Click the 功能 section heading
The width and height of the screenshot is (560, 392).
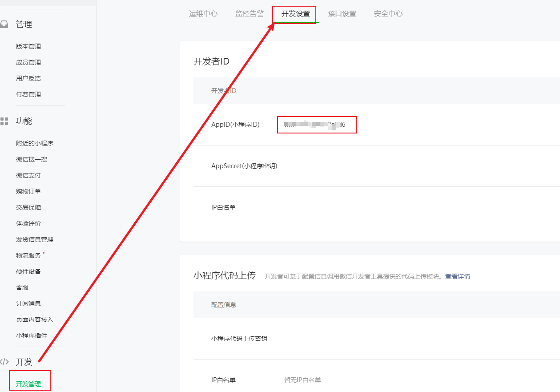click(x=24, y=121)
